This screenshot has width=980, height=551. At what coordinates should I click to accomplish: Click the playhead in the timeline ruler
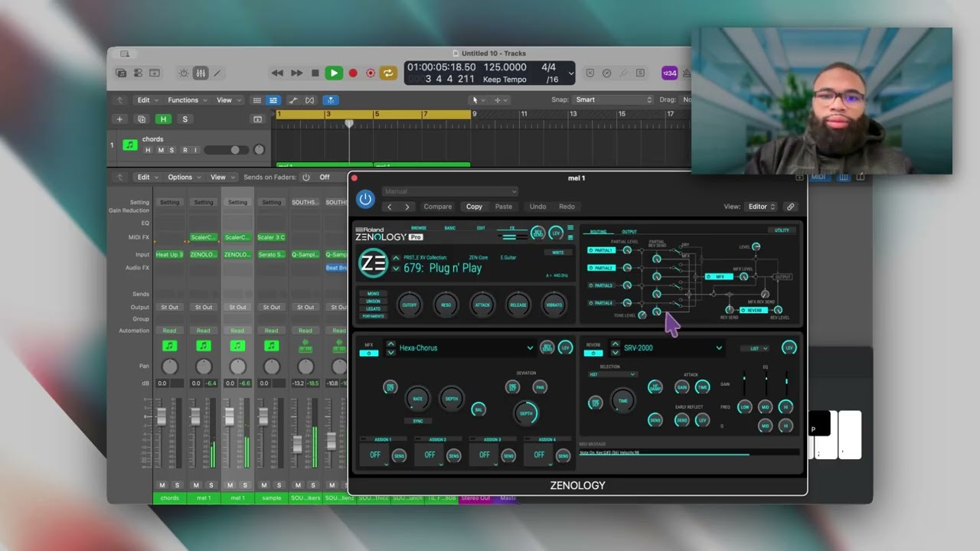(x=349, y=122)
